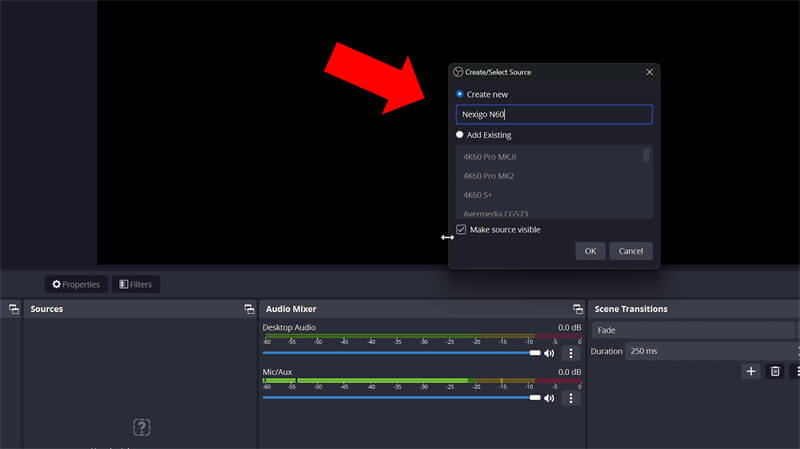The height and width of the screenshot is (449, 800).
Task: Pop out the Sources dock panel
Action: point(248,309)
